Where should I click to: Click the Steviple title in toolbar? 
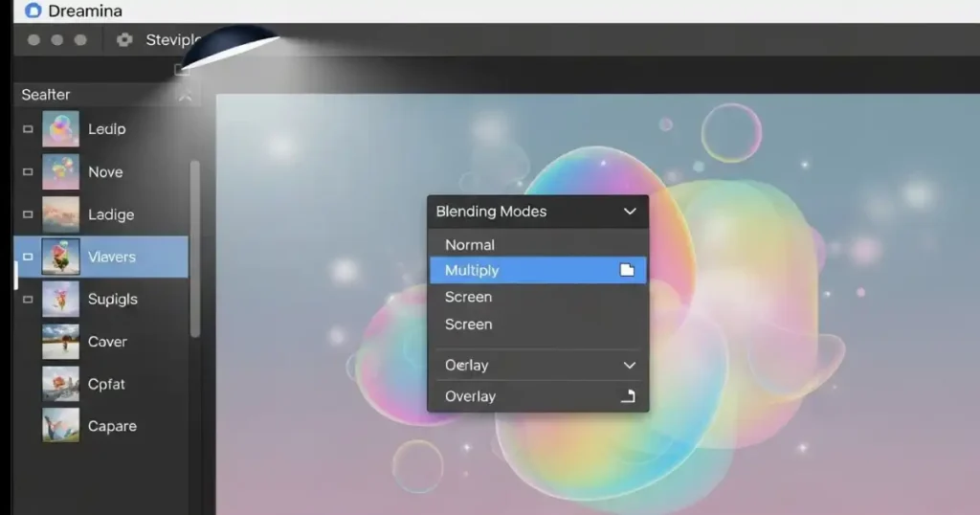coord(172,40)
